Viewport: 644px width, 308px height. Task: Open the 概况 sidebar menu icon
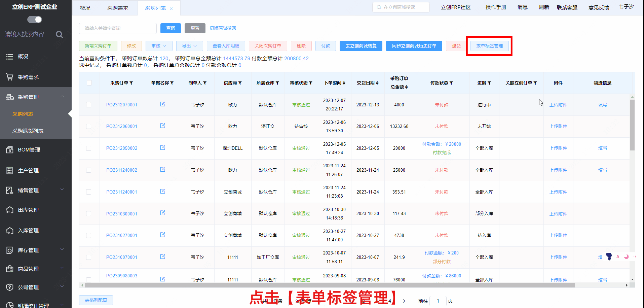(x=10, y=57)
